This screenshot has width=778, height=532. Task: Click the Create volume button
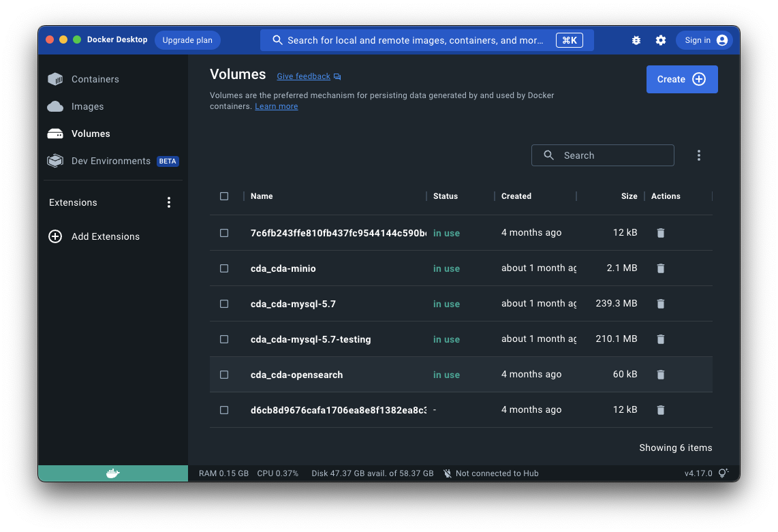(x=681, y=79)
